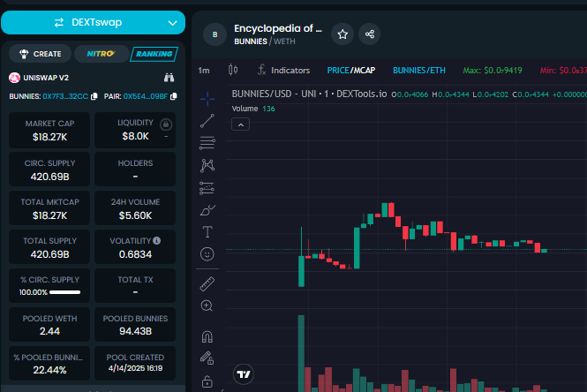This screenshot has height=392, width=587.
Task: Select the XABCD pattern tool
Action: point(207,165)
